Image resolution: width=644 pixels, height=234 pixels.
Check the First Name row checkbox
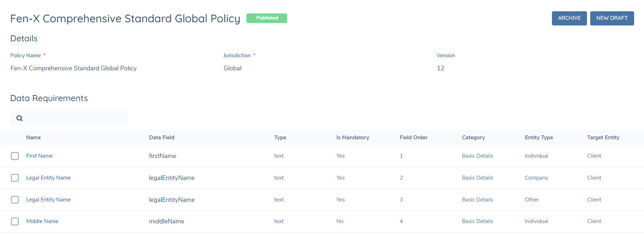[15, 156]
